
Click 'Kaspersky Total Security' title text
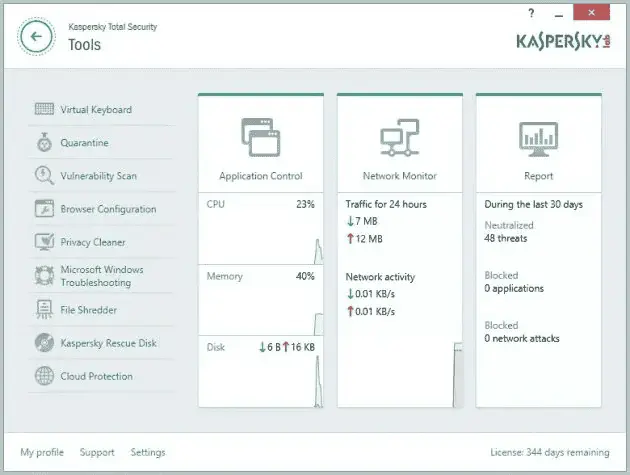[x=112, y=27]
